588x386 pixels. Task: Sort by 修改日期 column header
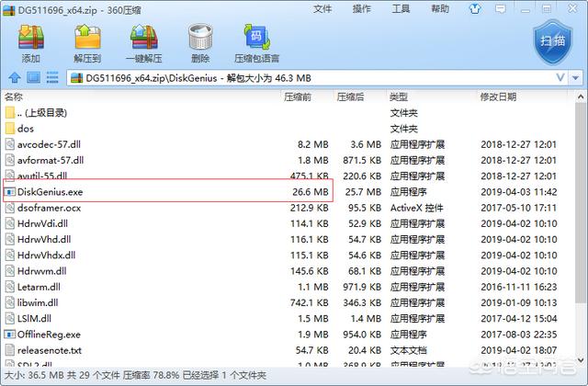coord(498,96)
